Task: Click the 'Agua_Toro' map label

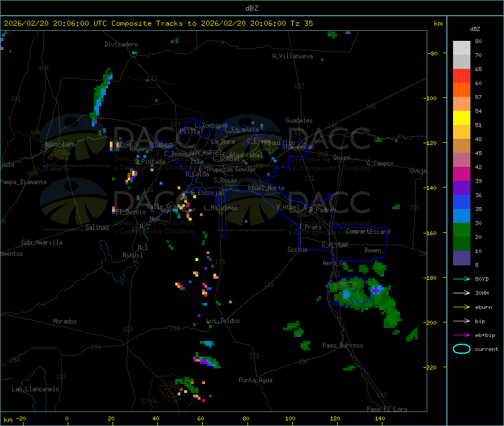Action: [x=60, y=144]
